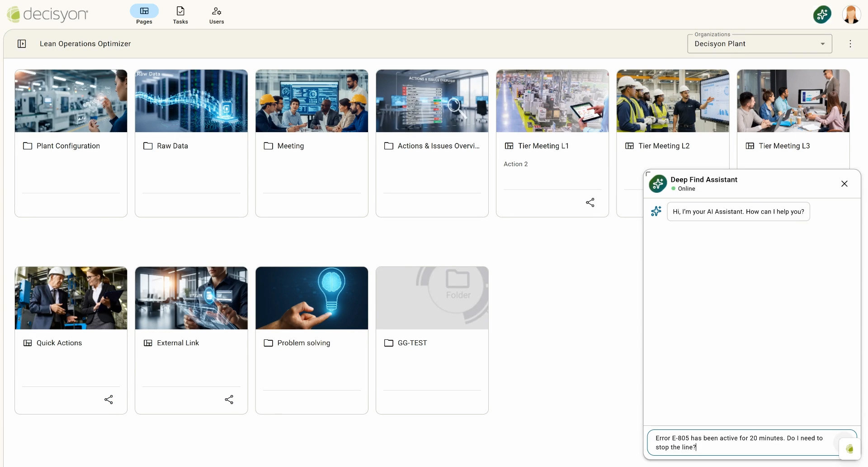Click the Raw Data folder icon
This screenshot has width=868, height=467.
coord(148,146)
